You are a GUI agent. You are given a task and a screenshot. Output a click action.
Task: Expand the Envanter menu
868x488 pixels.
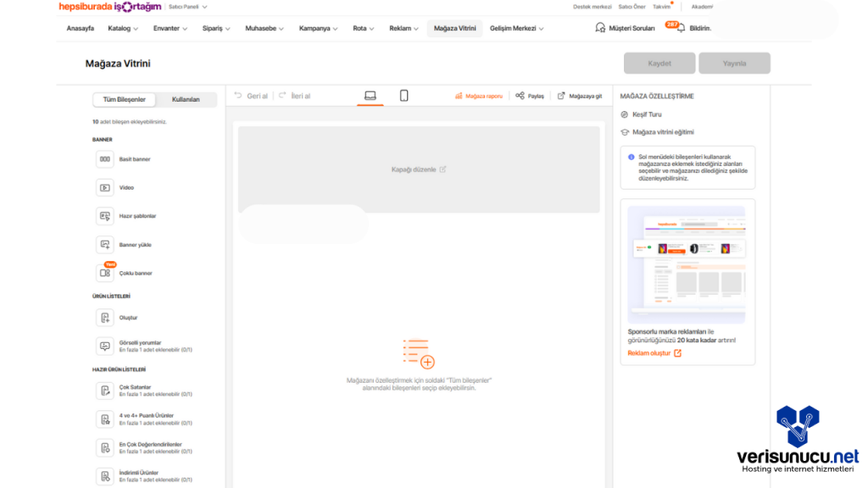[170, 28]
